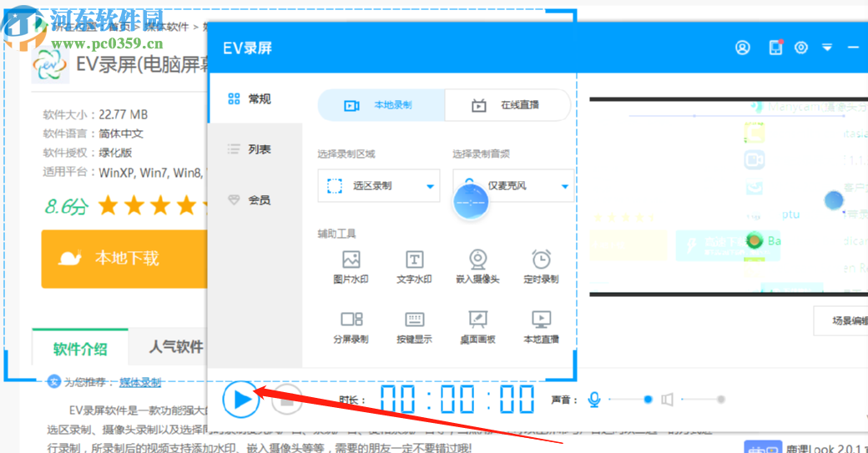Select 常规 in the sidebar
Screen dimensions: 868x453
(x=255, y=99)
